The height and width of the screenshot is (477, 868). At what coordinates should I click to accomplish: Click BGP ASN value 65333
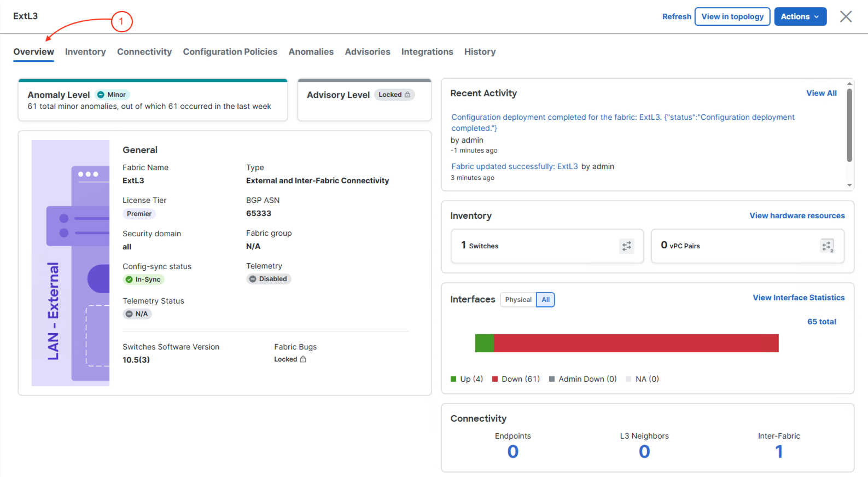pyautogui.click(x=259, y=213)
